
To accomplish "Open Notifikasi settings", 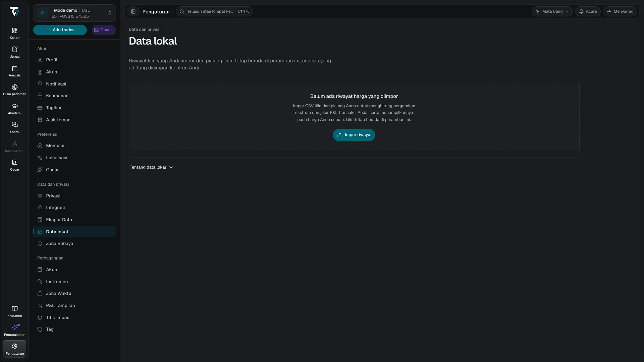I will (74, 84).
